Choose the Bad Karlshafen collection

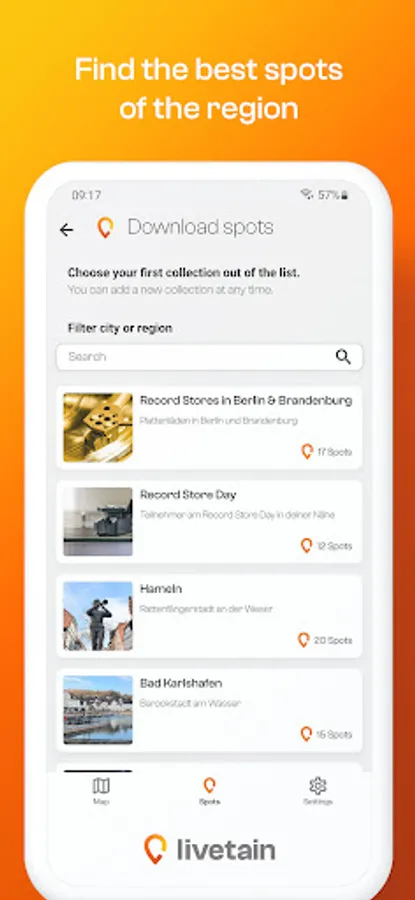(210, 711)
